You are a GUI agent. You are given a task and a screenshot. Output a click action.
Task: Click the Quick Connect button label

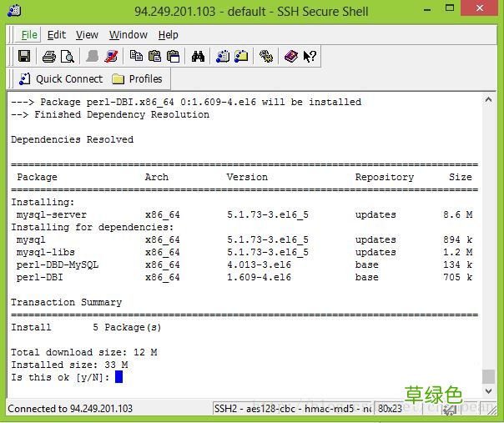(x=69, y=78)
